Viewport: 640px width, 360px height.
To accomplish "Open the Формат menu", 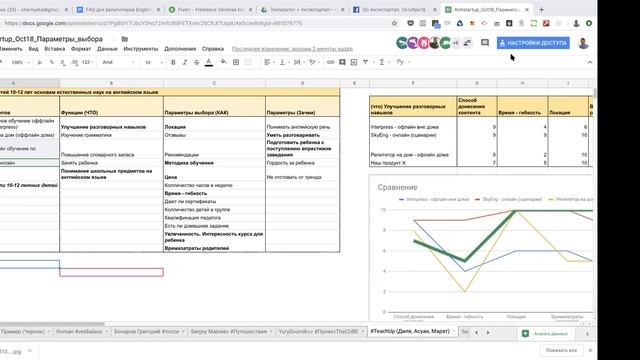I will pos(81,49).
